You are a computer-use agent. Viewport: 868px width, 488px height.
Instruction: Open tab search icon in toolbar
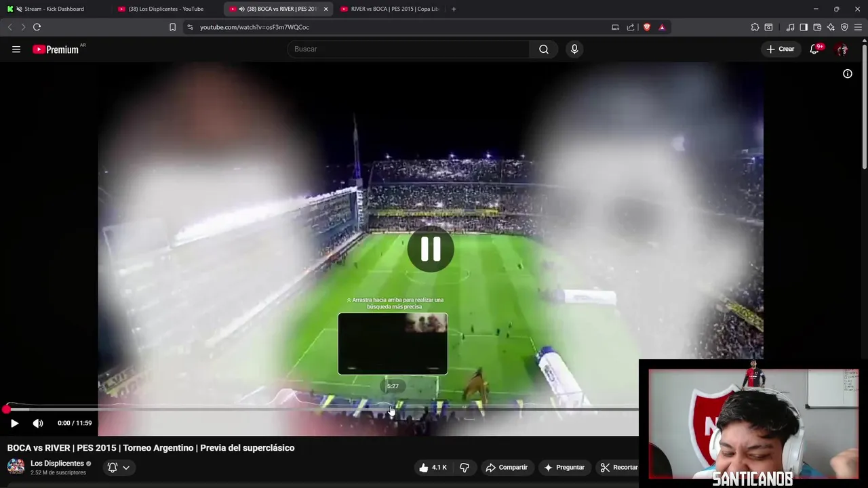768,27
